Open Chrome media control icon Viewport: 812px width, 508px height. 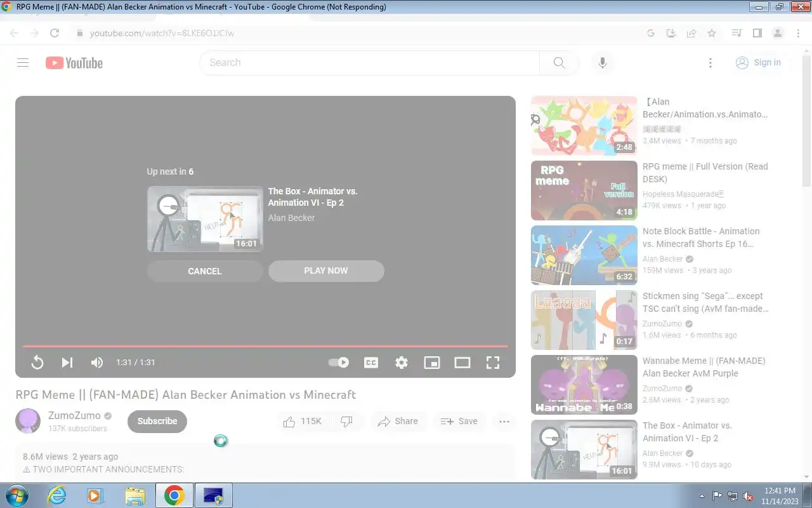pos(737,33)
